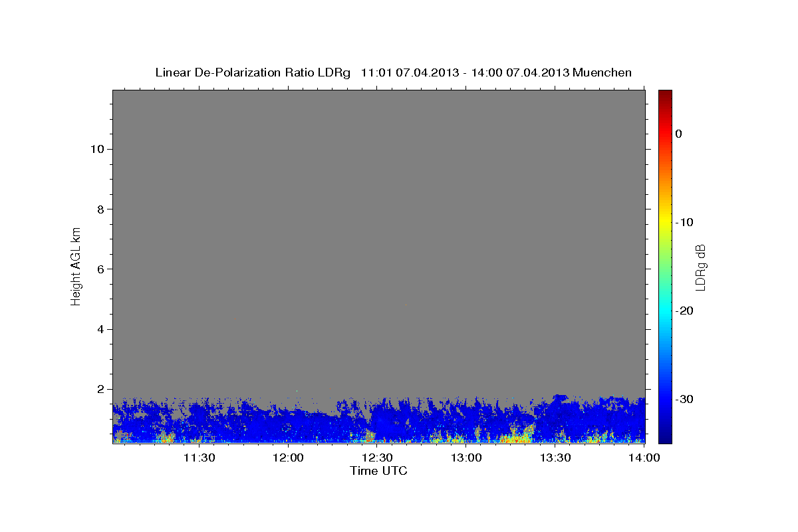Viewport: 798px width, 532px height.
Task: Click the height tick label 10
Action: [x=98, y=149]
